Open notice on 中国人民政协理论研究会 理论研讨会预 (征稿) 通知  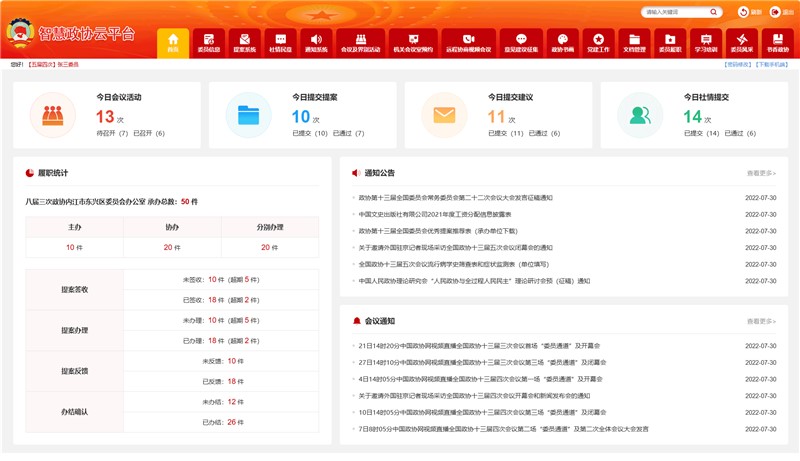[474, 281]
